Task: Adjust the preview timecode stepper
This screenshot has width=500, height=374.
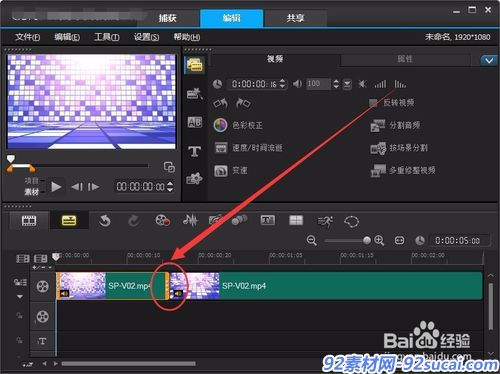Action: 170,187
